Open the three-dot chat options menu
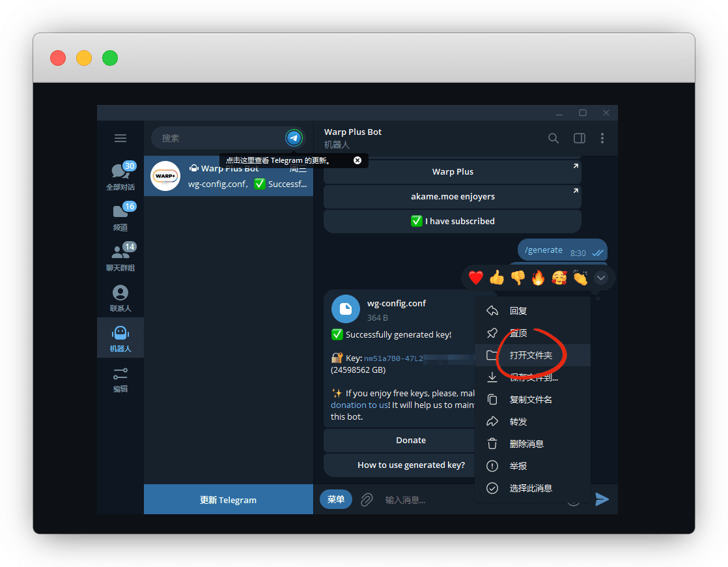This screenshot has height=567, width=728. pyautogui.click(x=602, y=138)
